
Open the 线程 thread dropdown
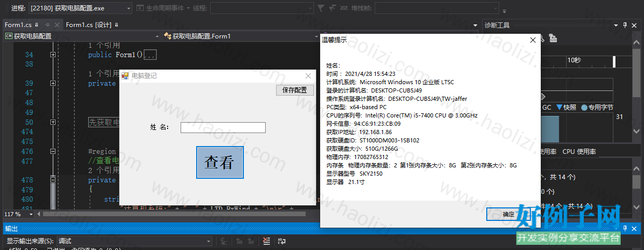pyautogui.click(x=262, y=8)
